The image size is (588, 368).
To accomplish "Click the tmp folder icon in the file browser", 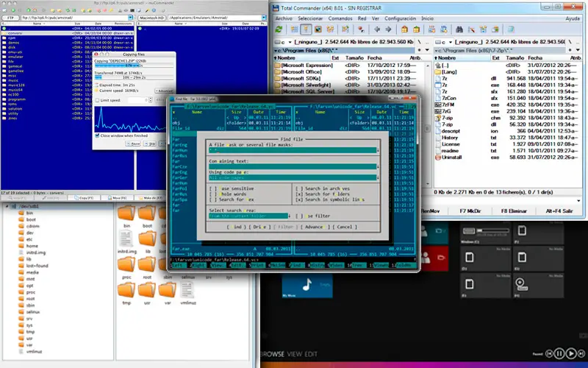I will 126,290.
